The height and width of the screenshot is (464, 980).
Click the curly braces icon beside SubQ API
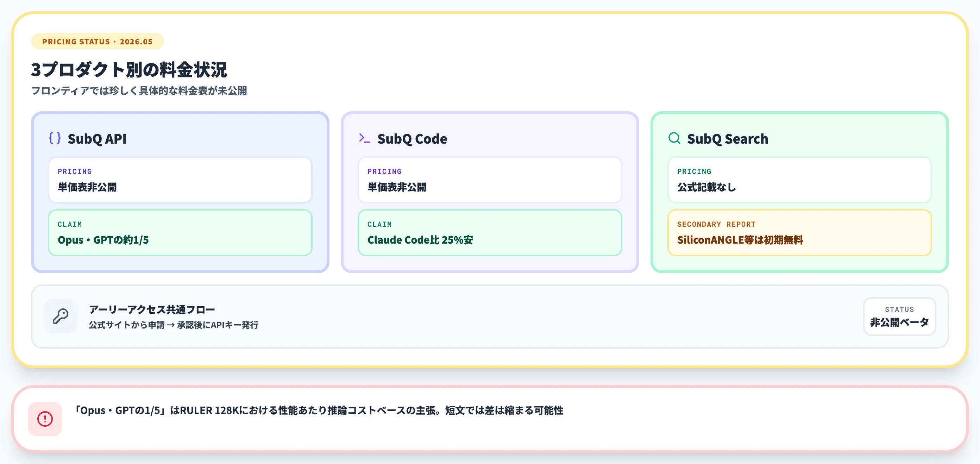55,138
